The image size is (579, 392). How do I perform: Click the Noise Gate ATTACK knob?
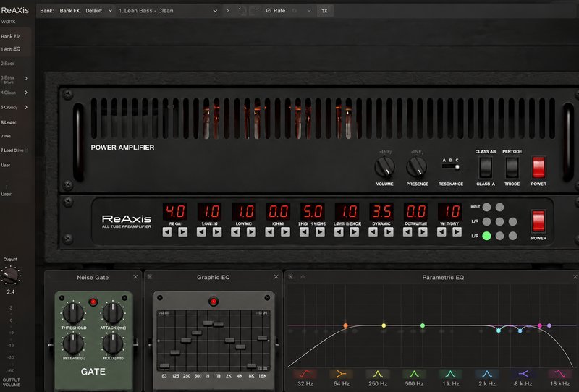pyautogui.click(x=113, y=312)
